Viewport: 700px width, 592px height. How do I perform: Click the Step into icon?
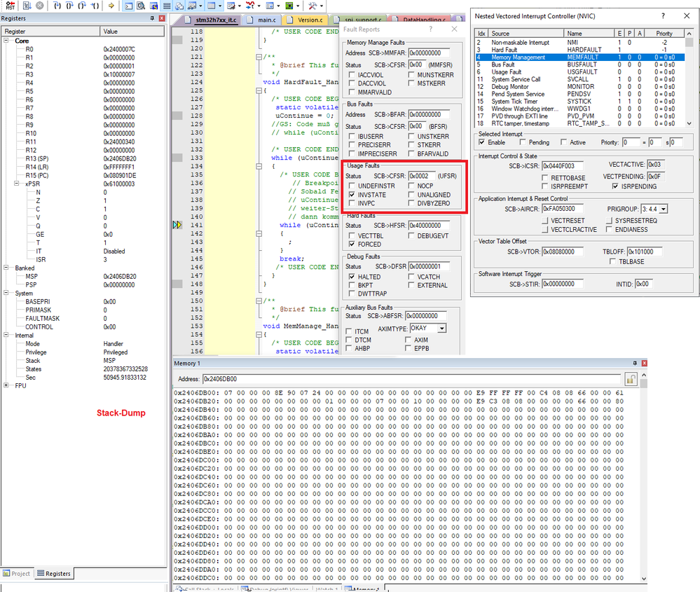pos(57,6)
